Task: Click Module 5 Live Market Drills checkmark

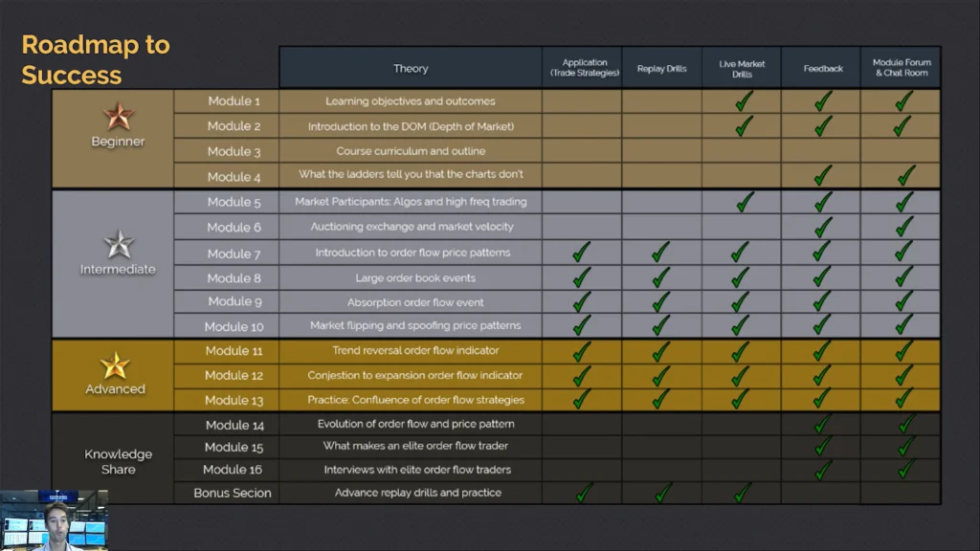Action: coord(745,202)
